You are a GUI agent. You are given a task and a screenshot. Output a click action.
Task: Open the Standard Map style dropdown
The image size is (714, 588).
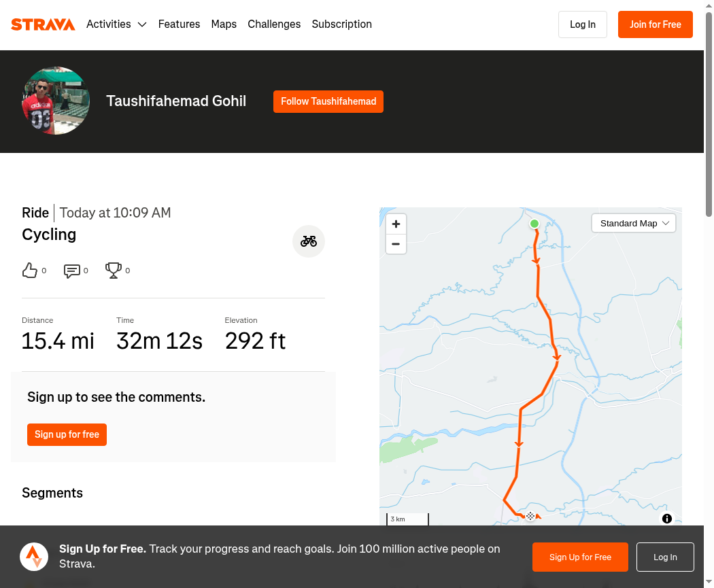(x=633, y=224)
